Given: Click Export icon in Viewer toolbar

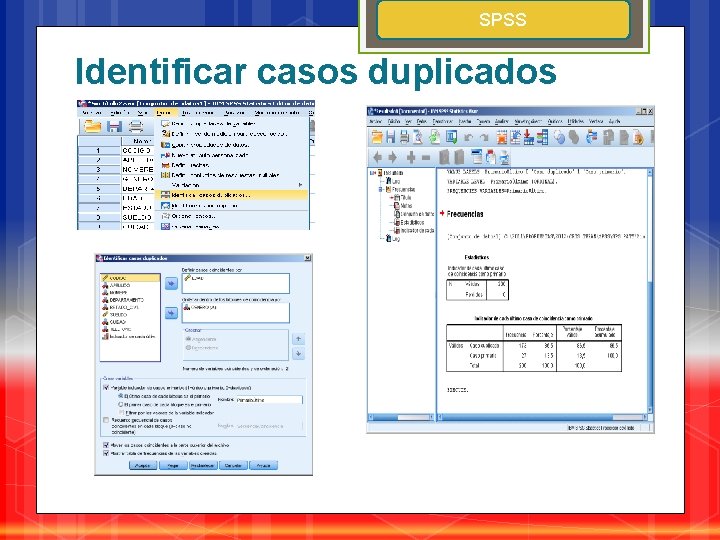Looking at the screenshot, I should tap(434, 137).
